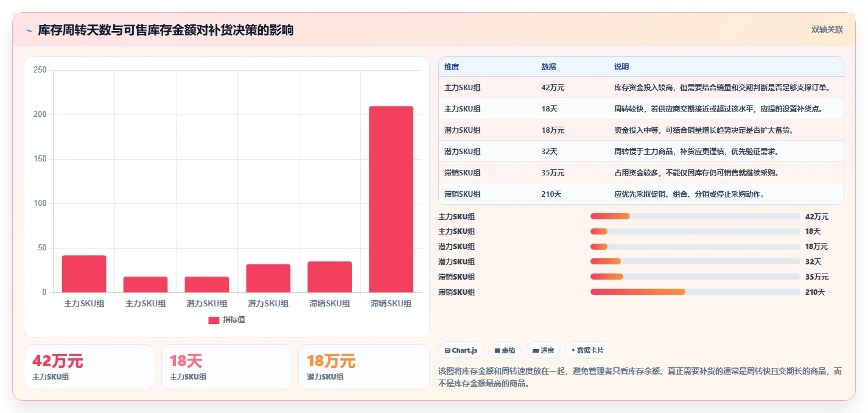
Task: Open the 42万元 主力SKU组 data card
Action: [x=89, y=367]
